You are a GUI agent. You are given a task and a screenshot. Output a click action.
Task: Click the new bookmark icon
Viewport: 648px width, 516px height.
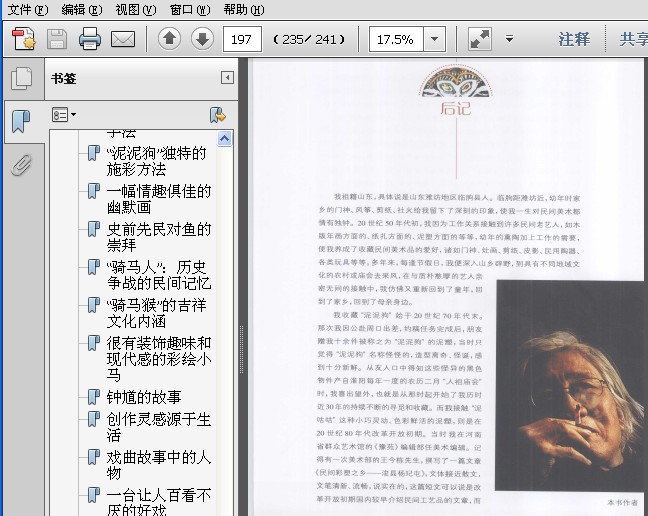(218, 115)
